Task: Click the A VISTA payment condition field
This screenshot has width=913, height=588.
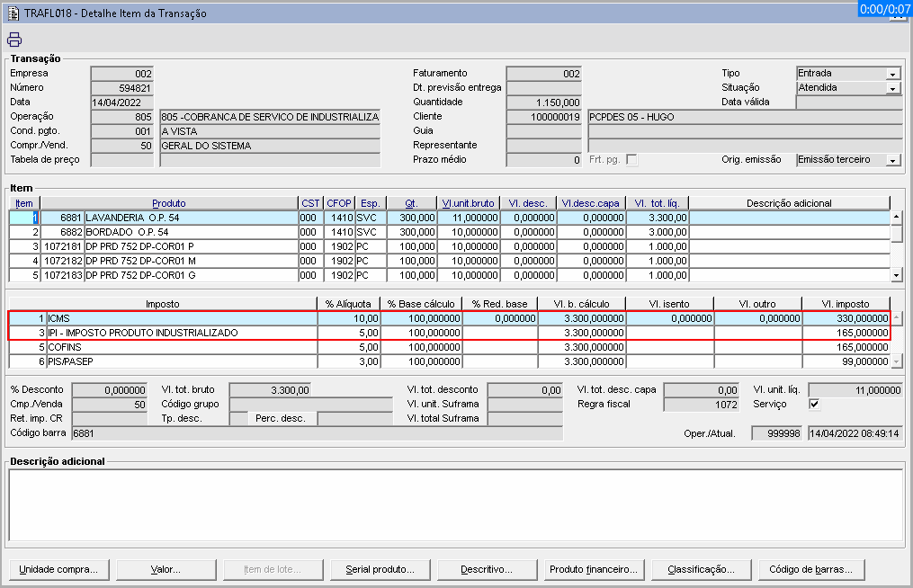Action: pyautogui.click(x=270, y=131)
